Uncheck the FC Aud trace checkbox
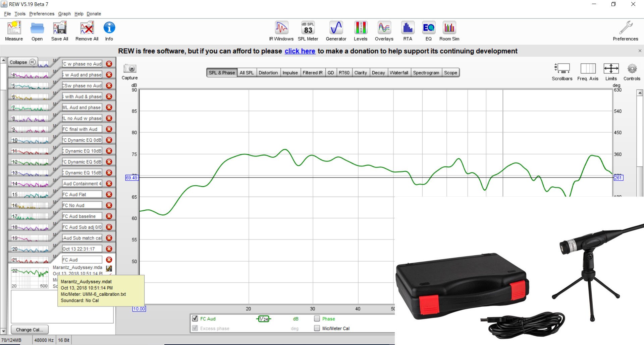This screenshot has height=345, width=644. [195, 319]
